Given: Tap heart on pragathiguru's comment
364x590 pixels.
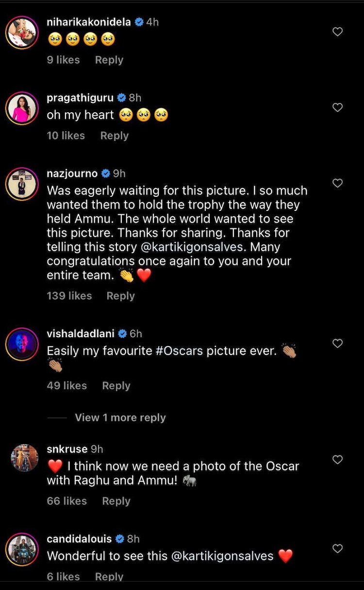Looking at the screenshot, I should pos(337,107).
